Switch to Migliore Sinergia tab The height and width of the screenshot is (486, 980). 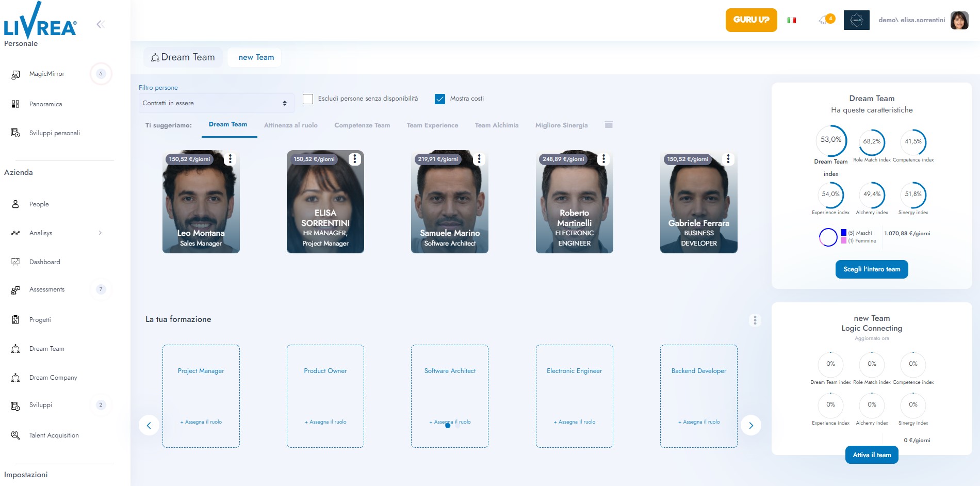(x=561, y=125)
